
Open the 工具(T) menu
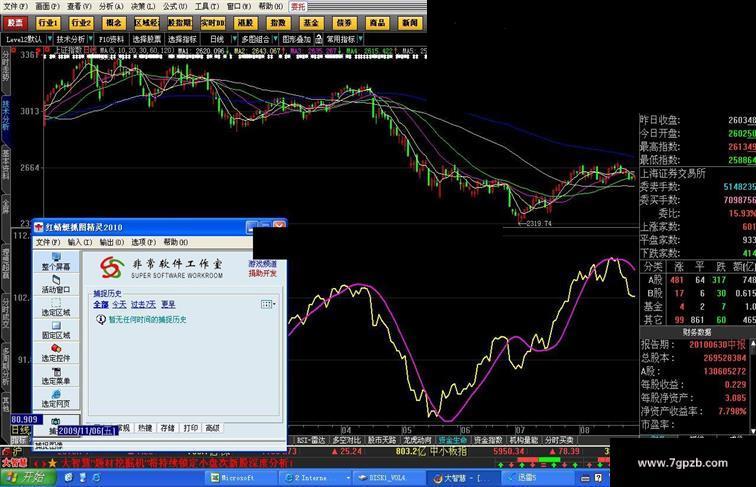207,6
